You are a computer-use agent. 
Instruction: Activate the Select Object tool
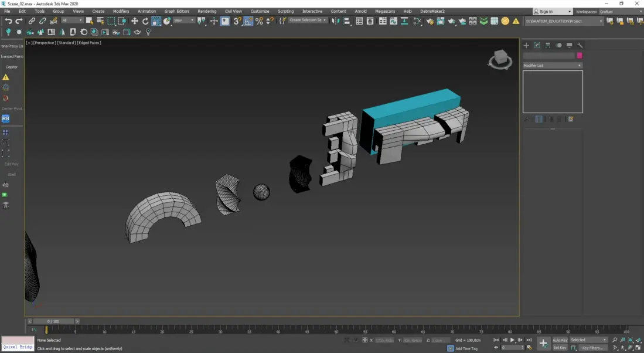(89, 21)
